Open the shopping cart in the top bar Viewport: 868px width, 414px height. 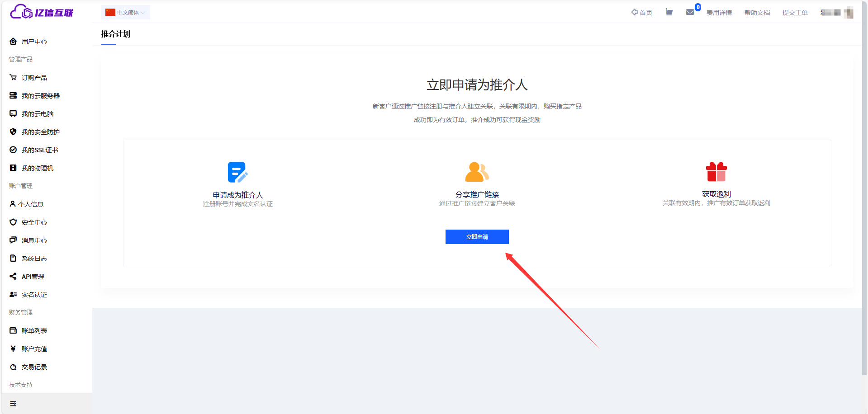pyautogui.click(x=669, y=12)
